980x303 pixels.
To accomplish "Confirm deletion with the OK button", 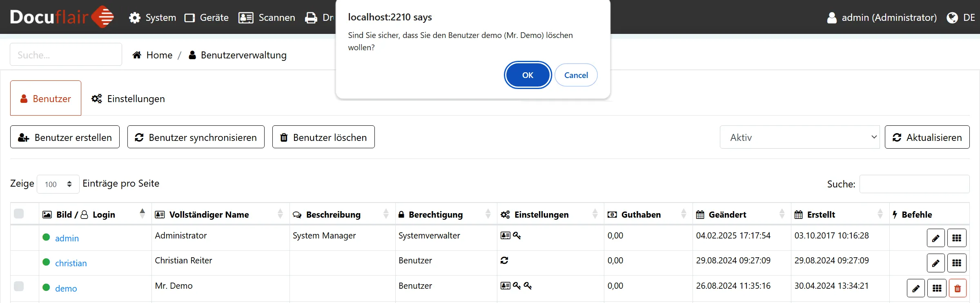I will pyautogui.click(x=528, y=75).
